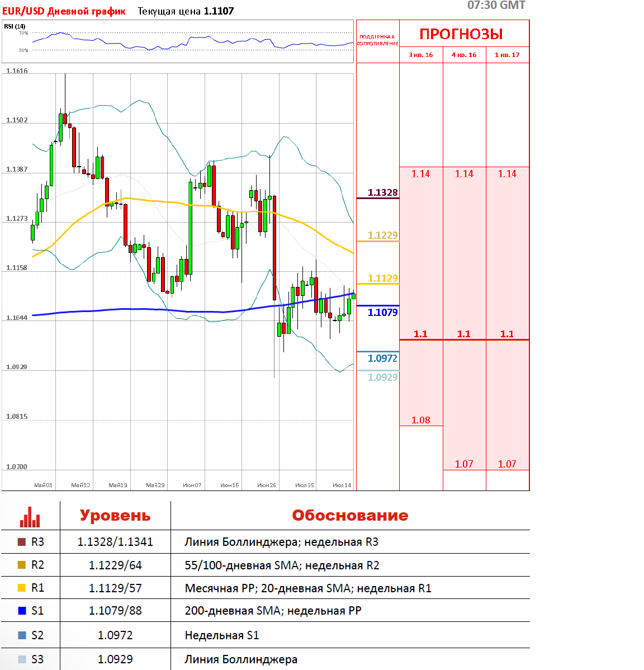Click the 1.1502 price axis label
Image resolution: width=644 pixels, height=670 pixels.
[17, 120]
